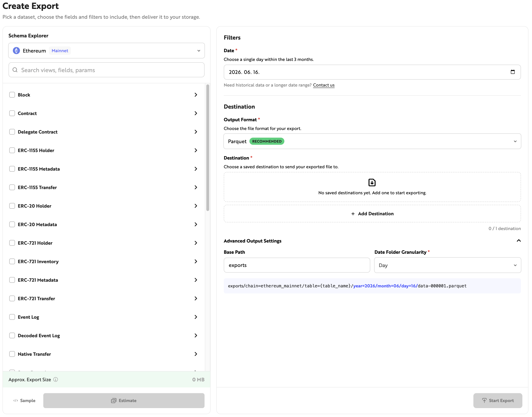The image size is (532, 417).
Task: Expand the ERC-20 Holder chevron
Action: coord(196,206)
